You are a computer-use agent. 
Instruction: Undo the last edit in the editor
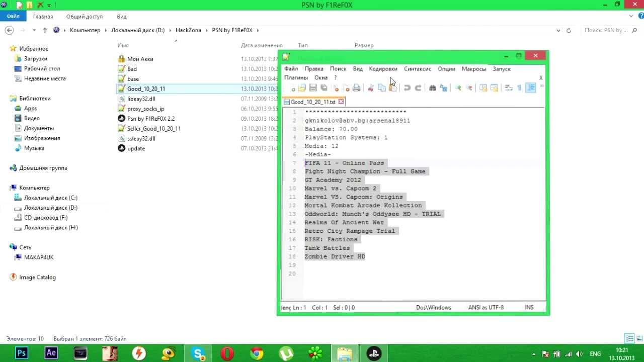tap(407, 88)
